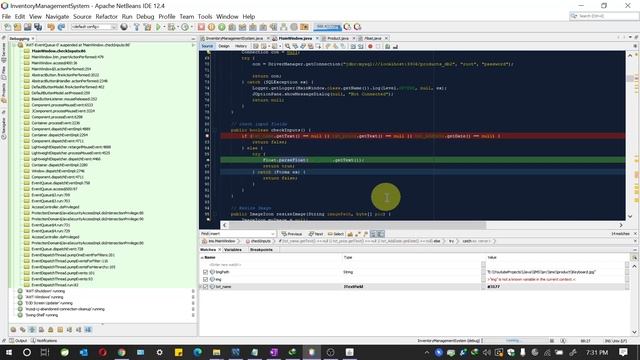Select the 'AWT-Shutdown' running thread

pos(44,291)
